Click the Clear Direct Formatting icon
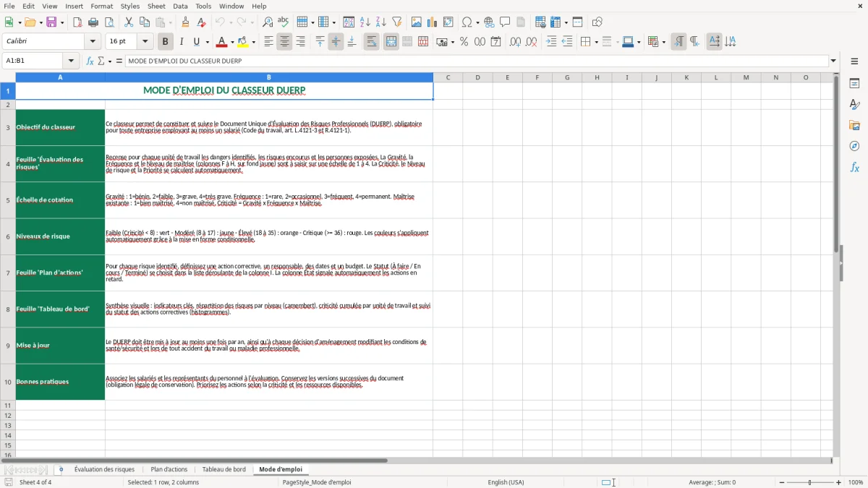Image resolution: width=868 pixels, height=488 pixels. click(201, 22)
